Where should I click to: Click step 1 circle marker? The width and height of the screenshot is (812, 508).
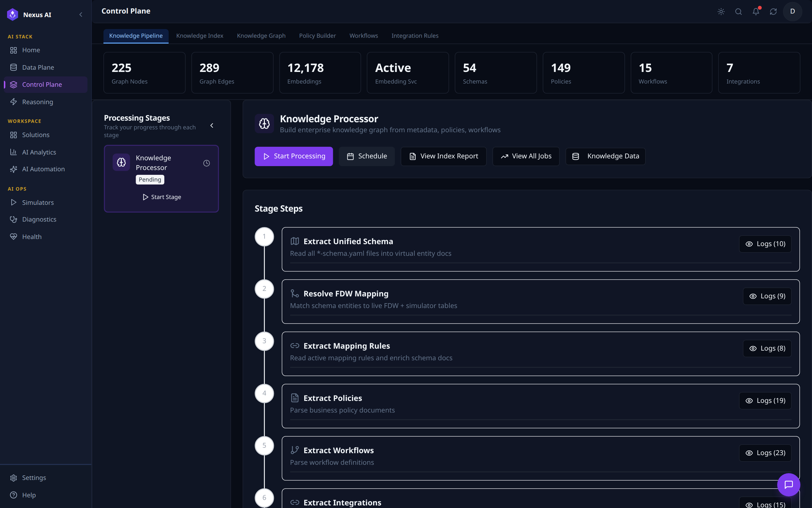point(265,236)
